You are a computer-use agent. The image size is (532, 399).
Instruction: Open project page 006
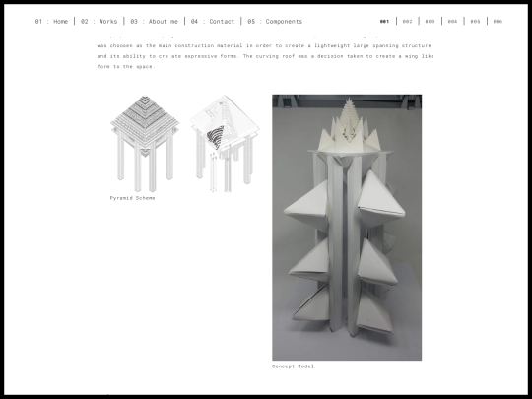(x=498, y=22)
